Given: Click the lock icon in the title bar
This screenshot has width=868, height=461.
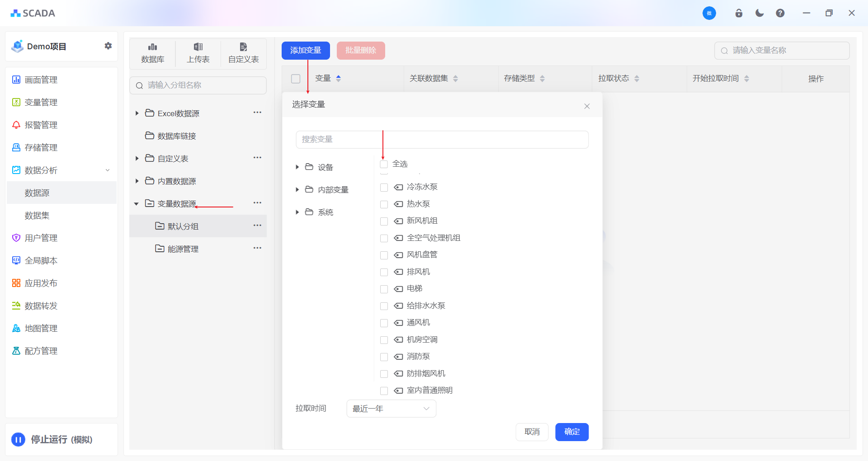Looking at the screenshot, I should 739,13.
